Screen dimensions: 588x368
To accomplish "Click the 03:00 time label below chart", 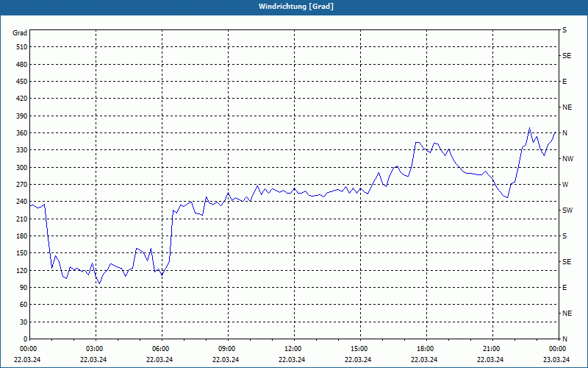I will (x=94, y=348).
